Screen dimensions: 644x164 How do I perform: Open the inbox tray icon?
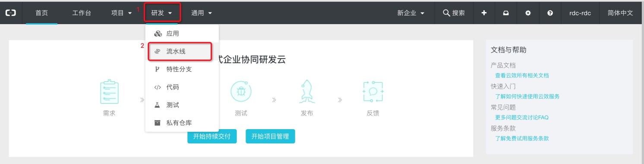[506, 13]
